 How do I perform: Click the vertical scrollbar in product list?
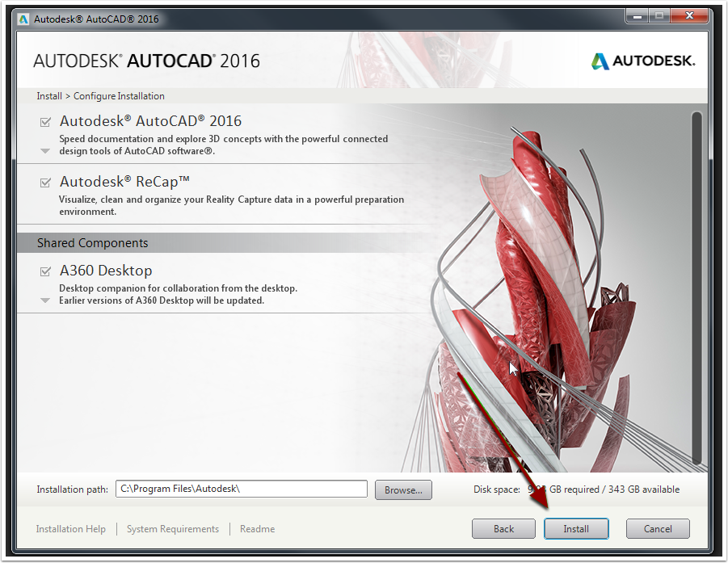[x=696, y=288]
